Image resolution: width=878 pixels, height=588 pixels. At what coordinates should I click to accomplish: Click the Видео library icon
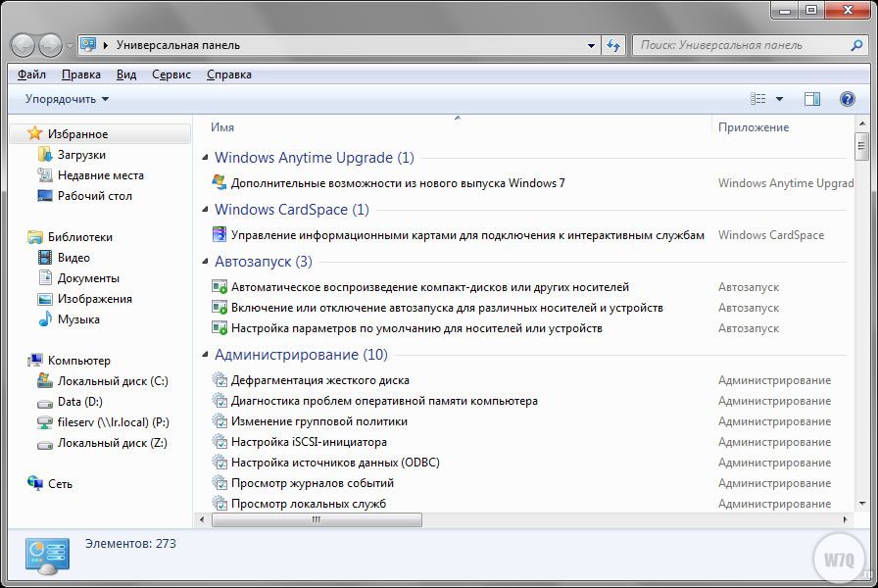tap(45, 257)
